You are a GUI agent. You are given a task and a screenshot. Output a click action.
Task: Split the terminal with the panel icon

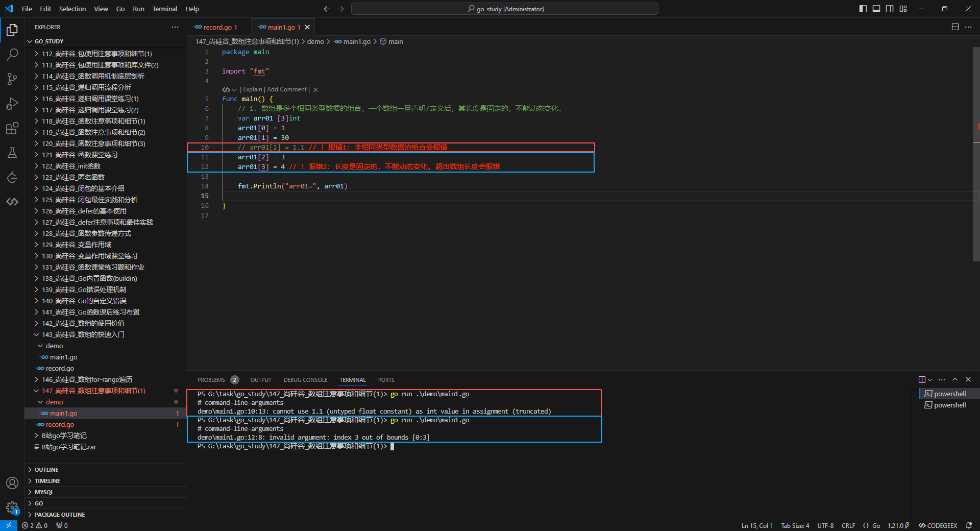tap(922, 379)
